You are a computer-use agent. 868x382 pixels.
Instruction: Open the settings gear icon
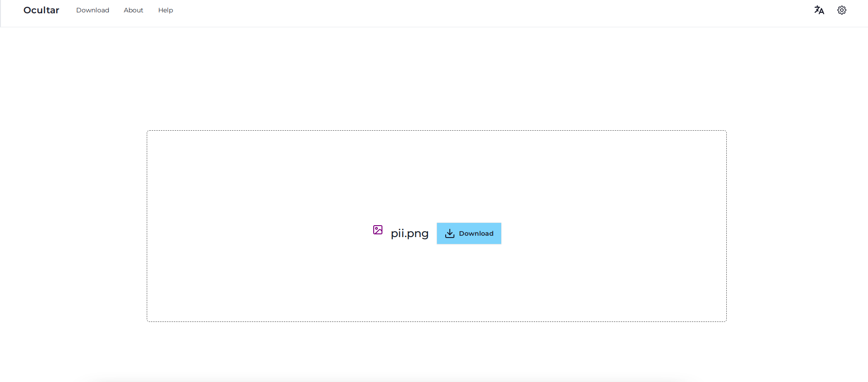(x=842, y=10)
